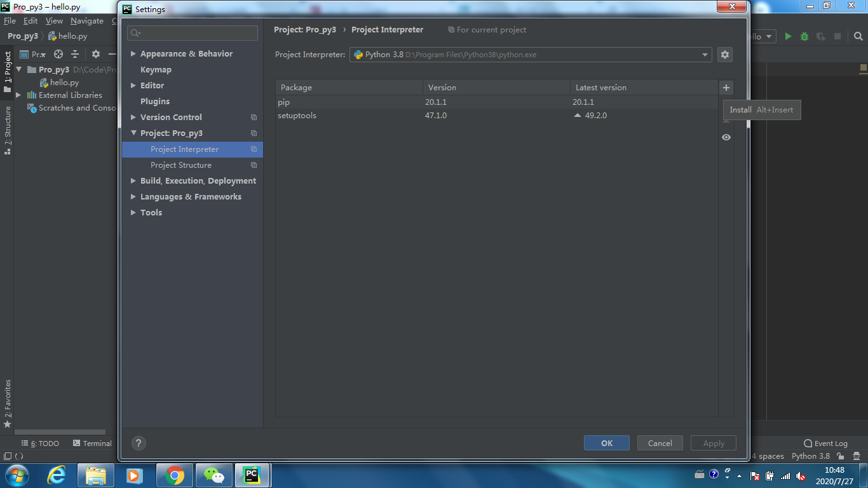Open WeChat from the taskbar
Screen dimensions: 868x488
(x=214, y=475)
